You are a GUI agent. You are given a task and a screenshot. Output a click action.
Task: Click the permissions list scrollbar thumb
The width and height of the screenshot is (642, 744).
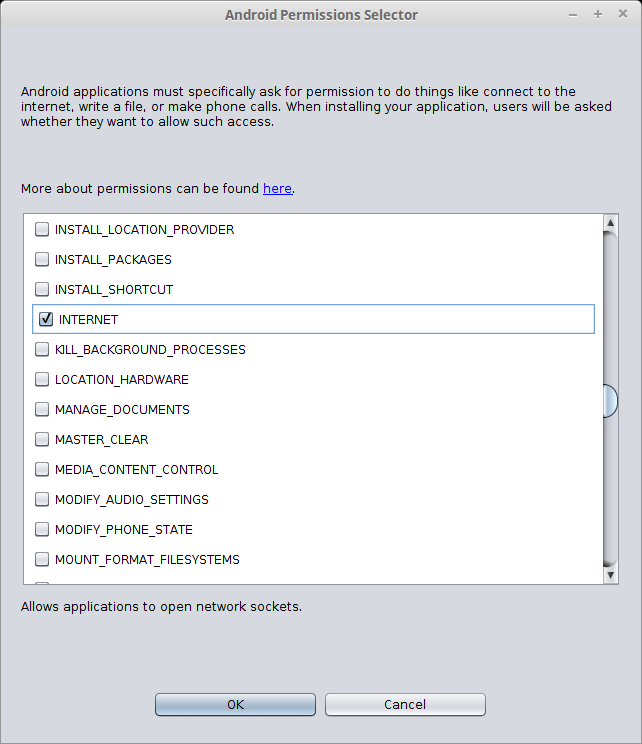(x=610, y=400)
